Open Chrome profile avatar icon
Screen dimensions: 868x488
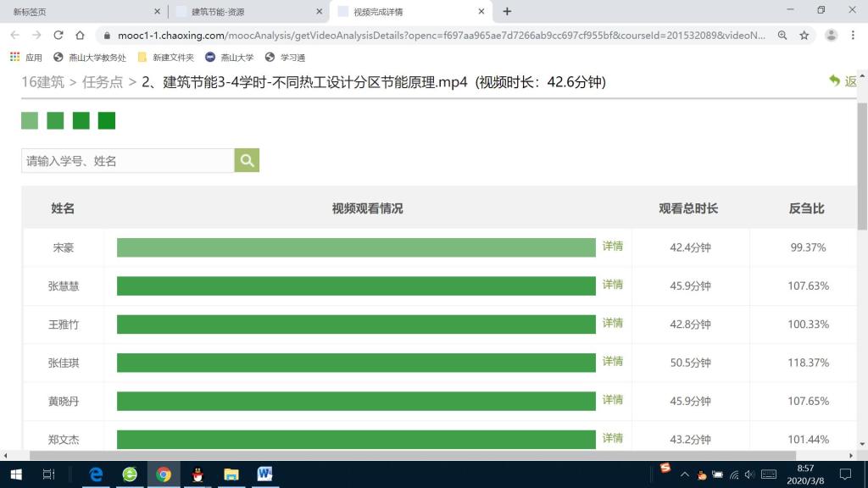point(832,36)
